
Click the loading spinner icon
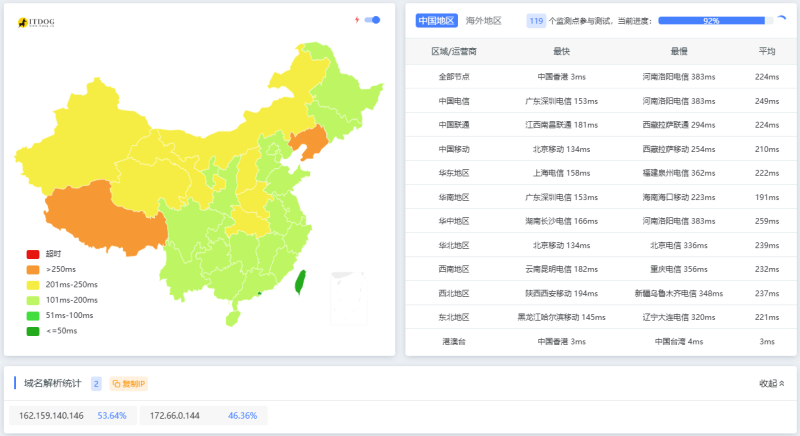click(782, 20)
